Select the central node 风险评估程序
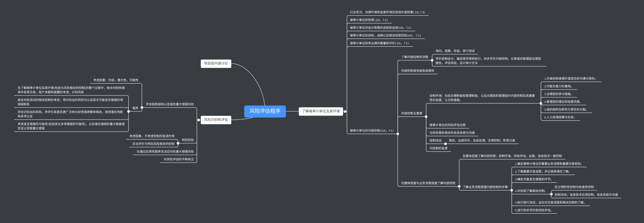The height and width of the screenshot is (223, 644). click(x=265, y=111)
